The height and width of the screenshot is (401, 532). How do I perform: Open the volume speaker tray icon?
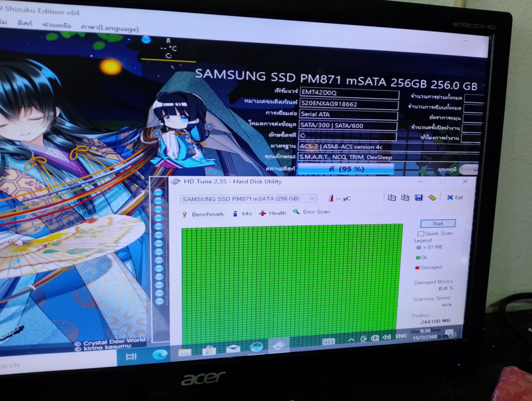pos(387,337)
